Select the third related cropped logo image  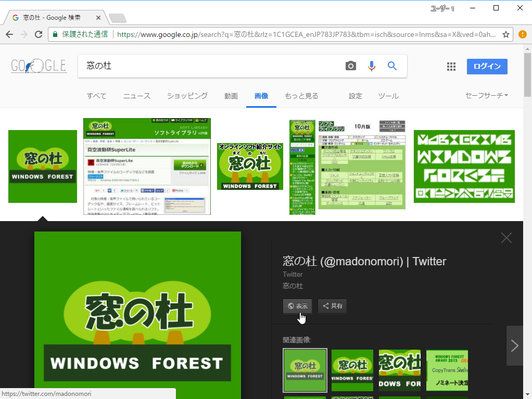tap(400, 370)
